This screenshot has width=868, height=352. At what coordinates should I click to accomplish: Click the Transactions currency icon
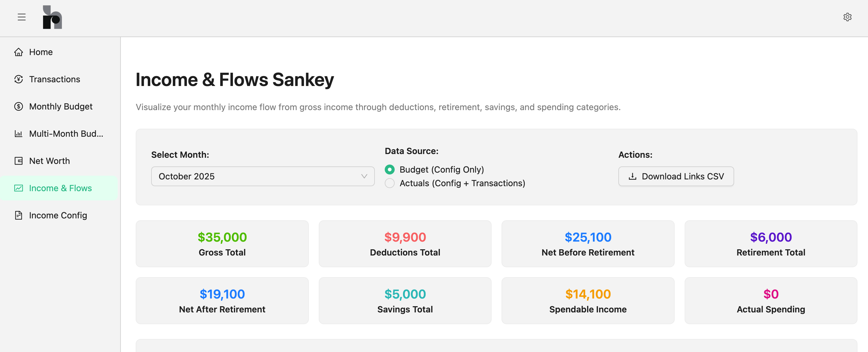tap(19, 79)
